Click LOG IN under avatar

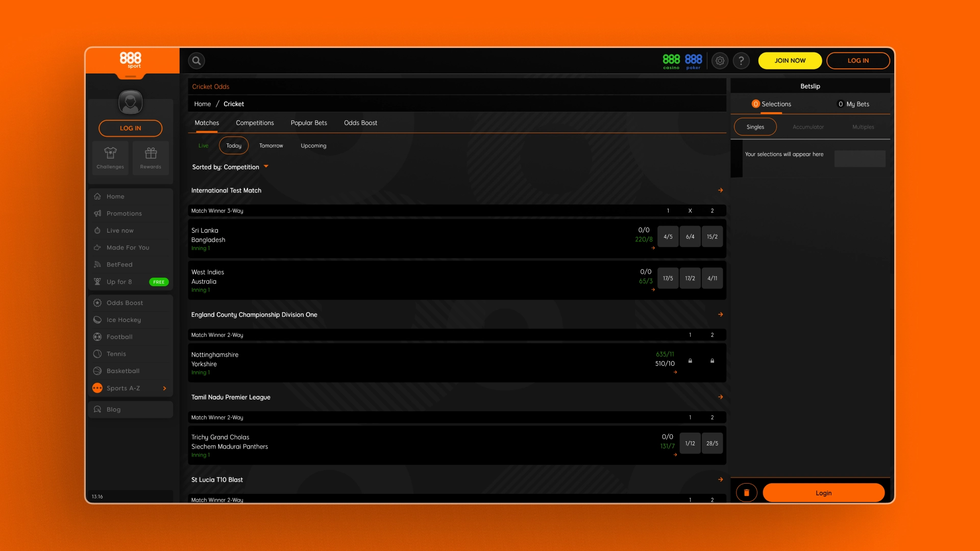pyautogui.click(x=130, y=129)
